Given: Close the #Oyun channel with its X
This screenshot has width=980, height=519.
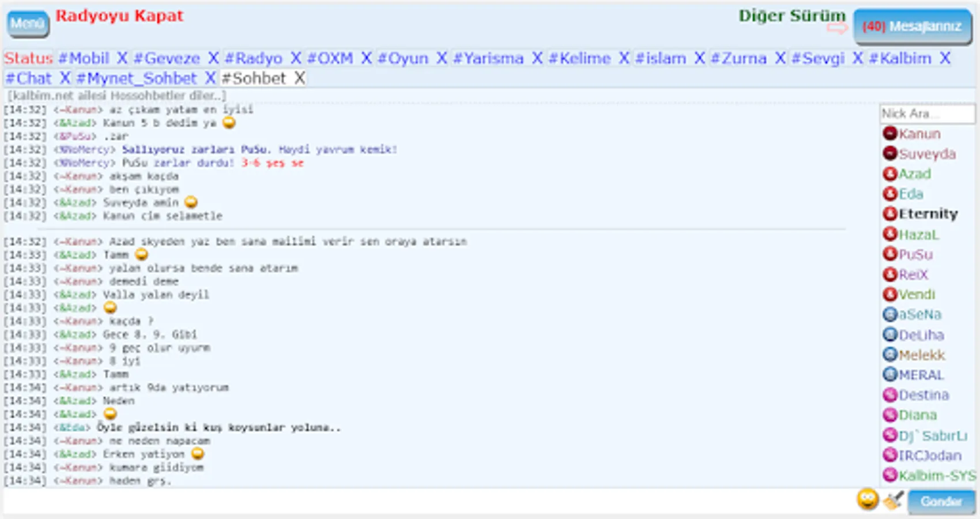Looking at the screenshot, I should [x=442, y=58].
